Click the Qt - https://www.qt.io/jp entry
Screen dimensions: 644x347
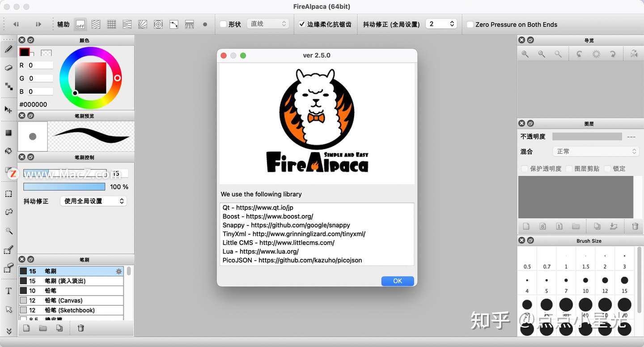point(258,207)
